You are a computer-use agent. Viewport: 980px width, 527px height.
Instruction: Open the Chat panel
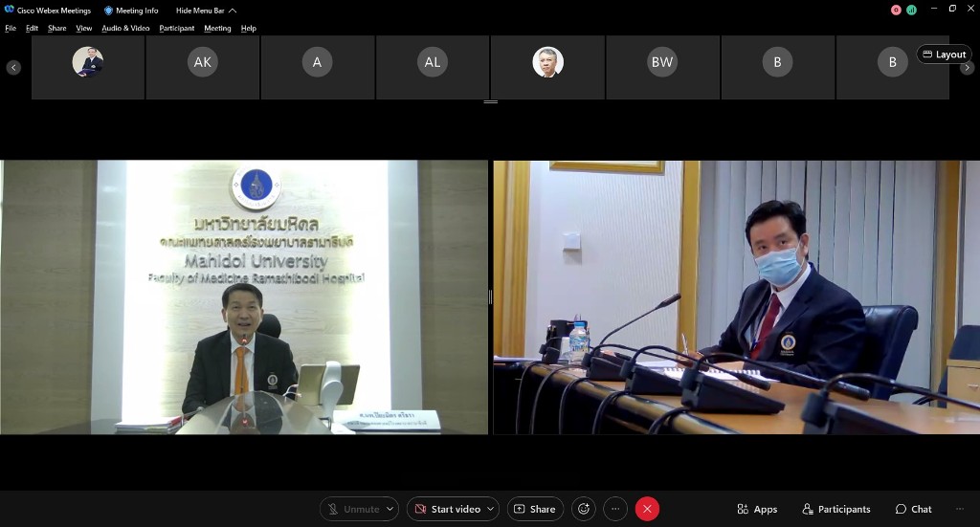tap(913, 509)
